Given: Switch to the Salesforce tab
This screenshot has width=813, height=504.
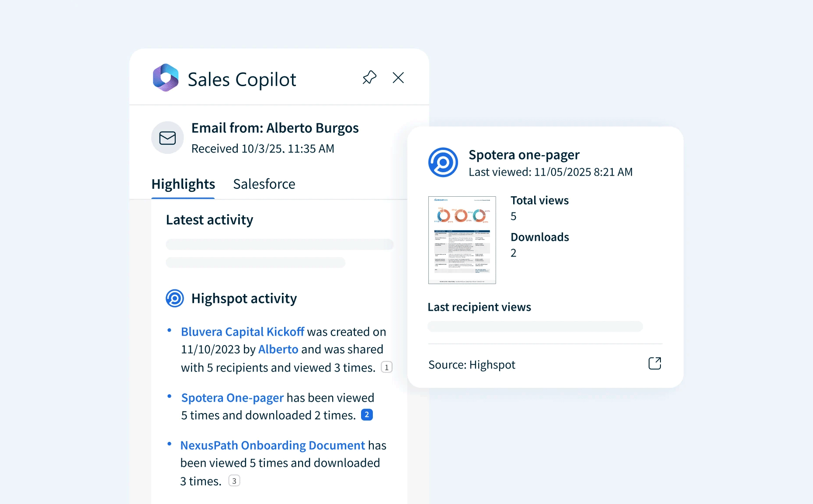Looking at the screenshot, I should point(264,184).
